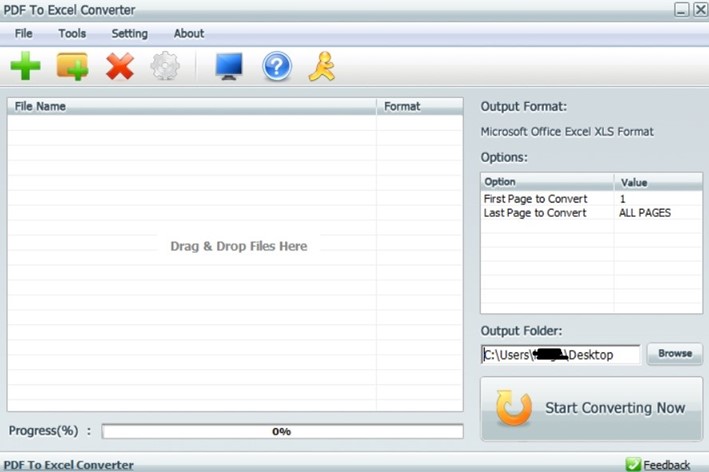Click the blue monitor icon
Image resolution: width=709 pixels, height=472 pixels.
(x=229, y=66)
